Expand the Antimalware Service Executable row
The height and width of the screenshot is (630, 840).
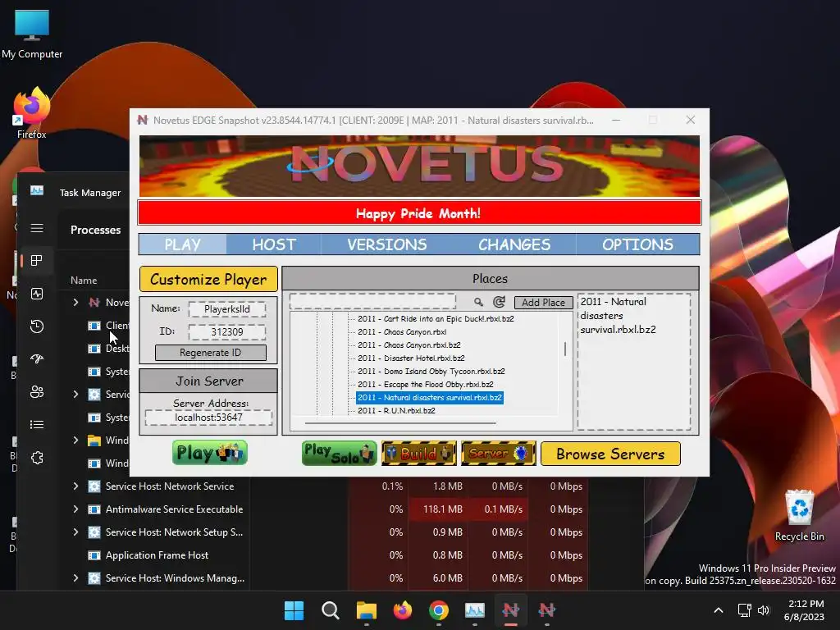click(x=75, y=509)
